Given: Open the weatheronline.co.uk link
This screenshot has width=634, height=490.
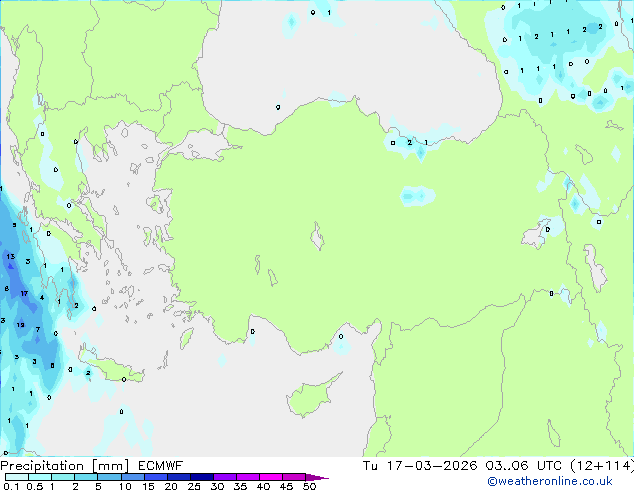Looking at the screenshot, I should (550, 481).
